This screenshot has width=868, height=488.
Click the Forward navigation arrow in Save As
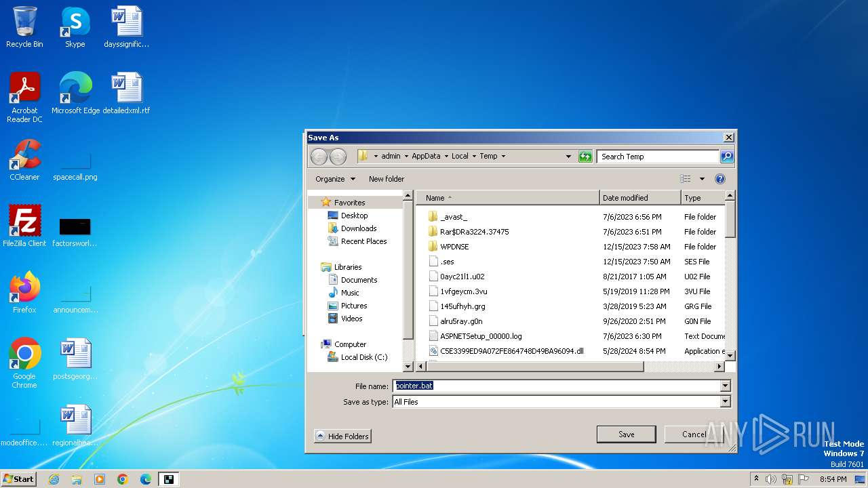(338, 157)
